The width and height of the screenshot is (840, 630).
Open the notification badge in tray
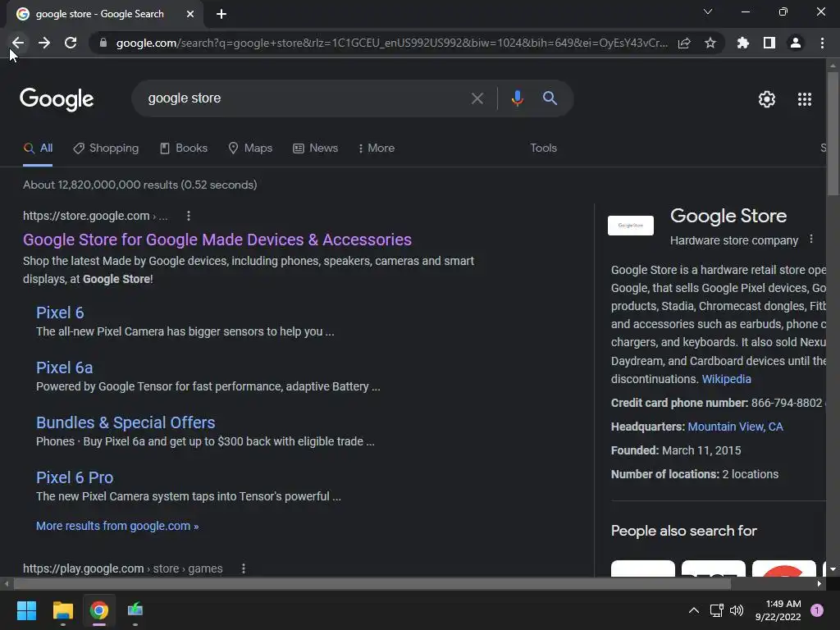tap(817, 610)
